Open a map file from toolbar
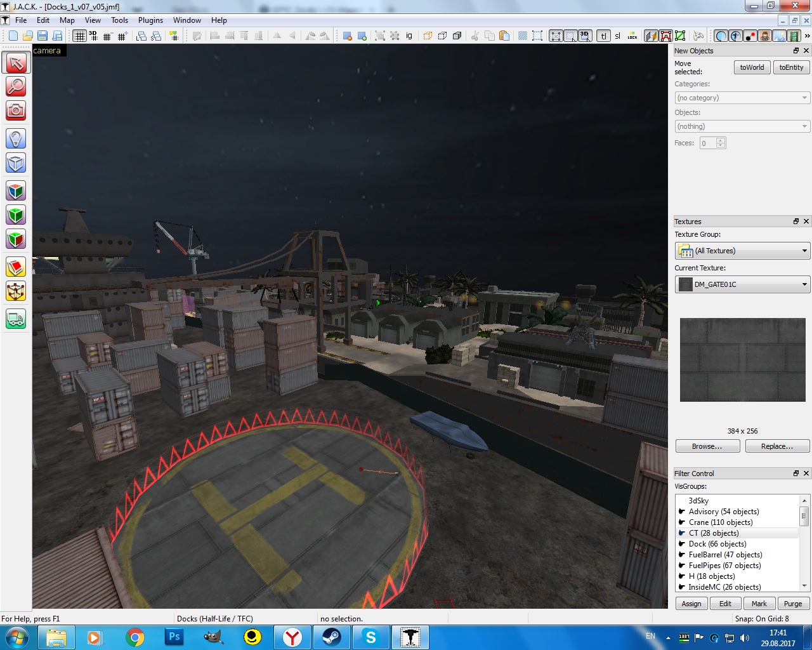Screen dimensions: 812x650 [27, 36]
